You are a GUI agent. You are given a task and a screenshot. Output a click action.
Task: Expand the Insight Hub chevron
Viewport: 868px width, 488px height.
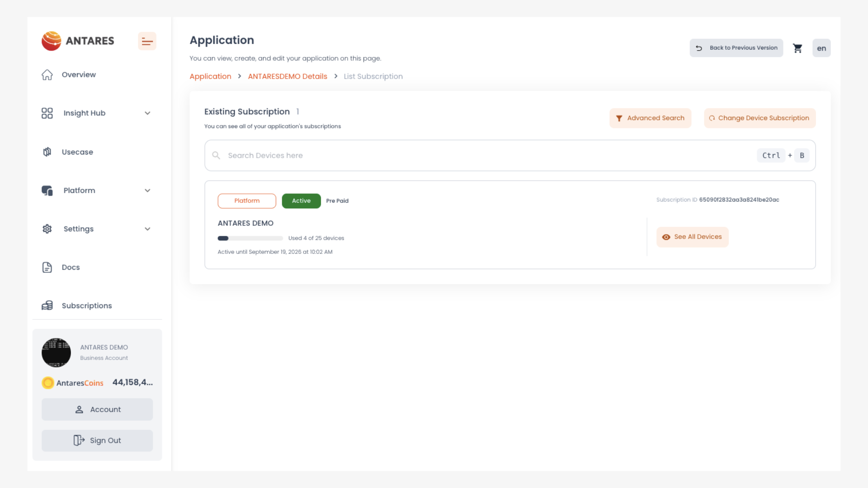(x=147, y=113)
